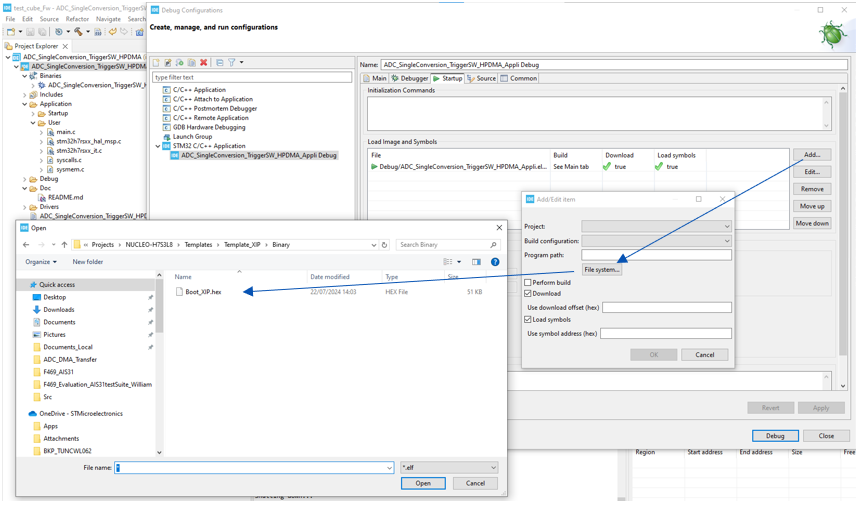Click New folder in Open dialog

tap(87, 262)
